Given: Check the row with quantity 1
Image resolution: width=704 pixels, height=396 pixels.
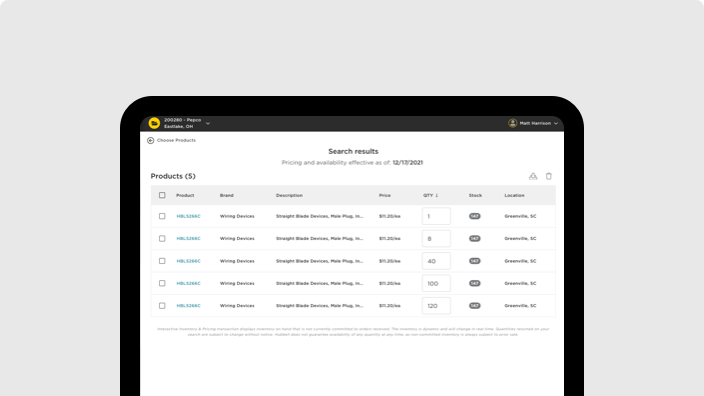Looking at the screenshot, I should click(162, 216).
